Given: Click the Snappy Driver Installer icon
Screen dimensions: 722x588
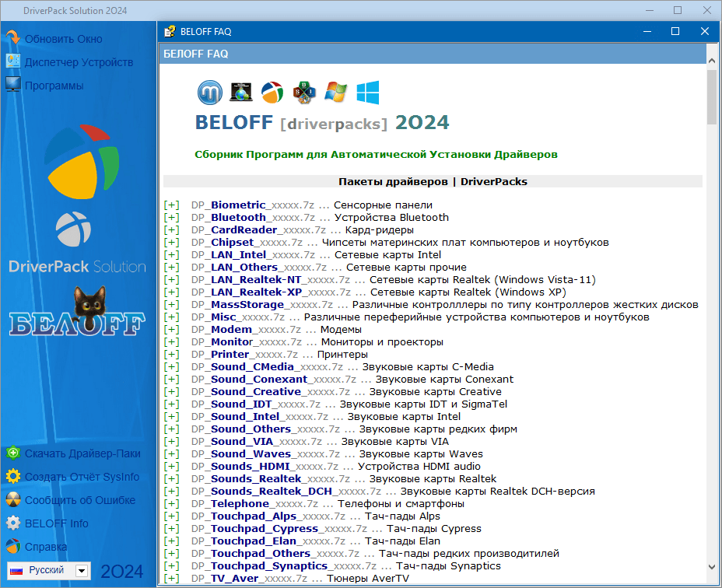Looking at the screenshot, I should pyautogui.click(x=303, y=93).
